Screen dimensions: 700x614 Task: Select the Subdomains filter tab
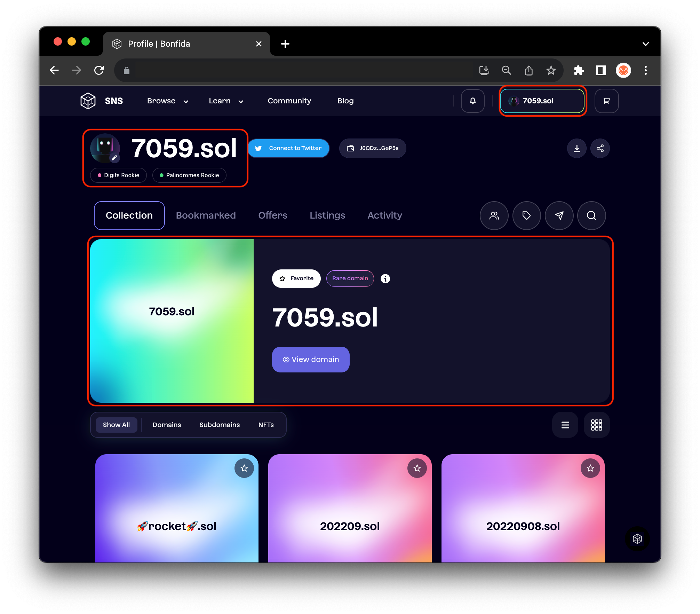tap(220, 425)
